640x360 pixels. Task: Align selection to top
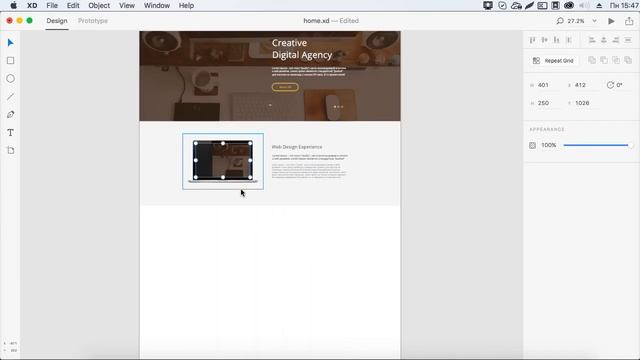tap(532, 40)
